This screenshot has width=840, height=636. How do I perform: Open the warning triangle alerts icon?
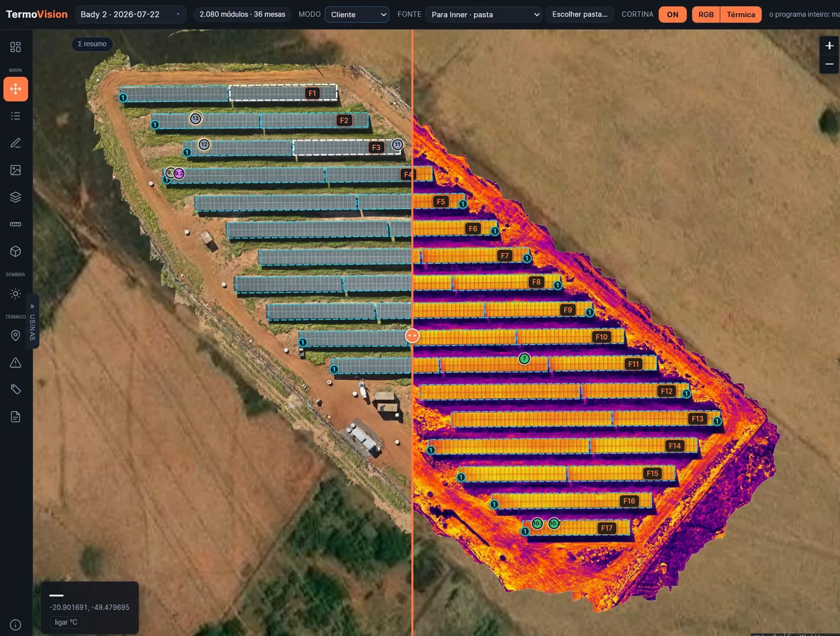15,363
